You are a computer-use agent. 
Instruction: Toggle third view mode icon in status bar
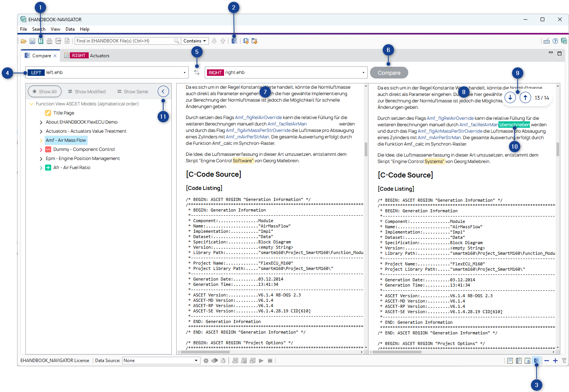[x=527, y=361]
